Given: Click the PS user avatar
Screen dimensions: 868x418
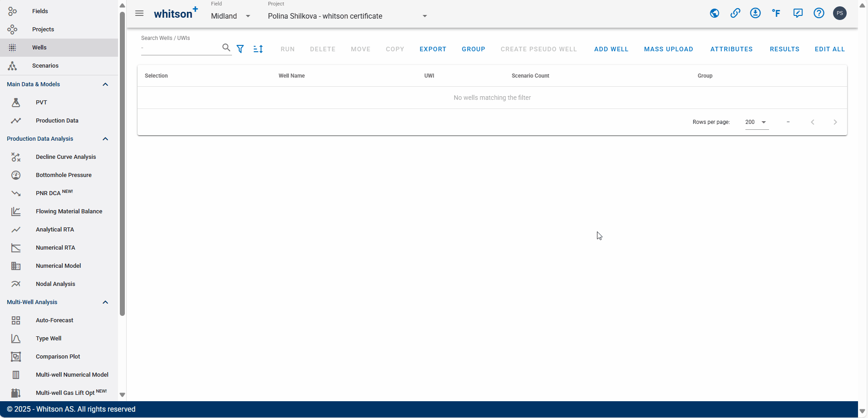Looking at the screenshot, I should pos(839,13).
